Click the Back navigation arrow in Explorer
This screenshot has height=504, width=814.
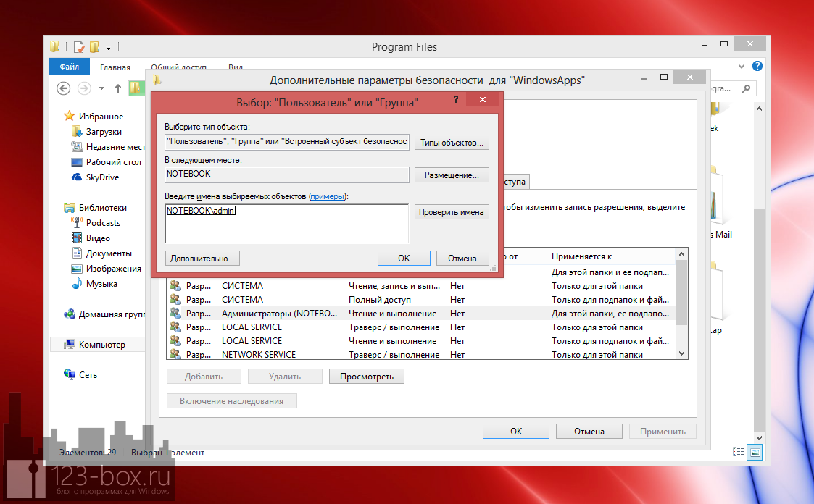pos(64,88)
